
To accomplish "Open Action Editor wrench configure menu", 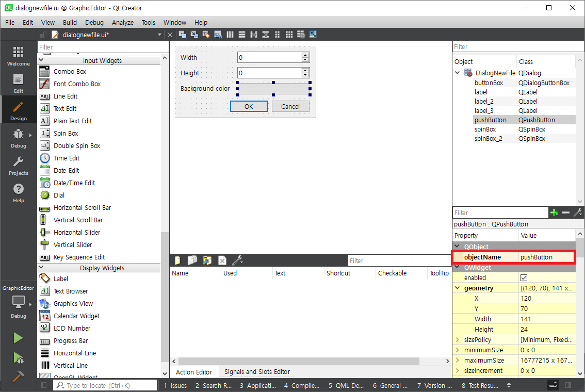I will click(x=237, y=260).
